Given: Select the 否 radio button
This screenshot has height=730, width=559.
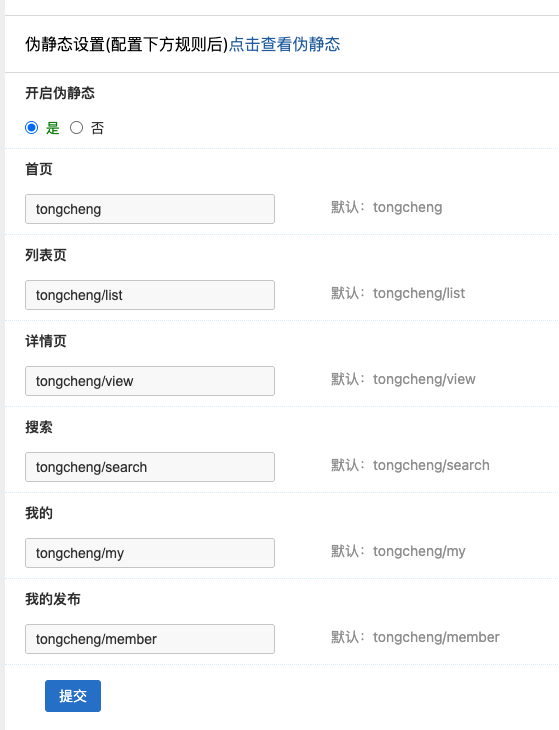Looking at the screenshot, I should click(x=76, y=128).
